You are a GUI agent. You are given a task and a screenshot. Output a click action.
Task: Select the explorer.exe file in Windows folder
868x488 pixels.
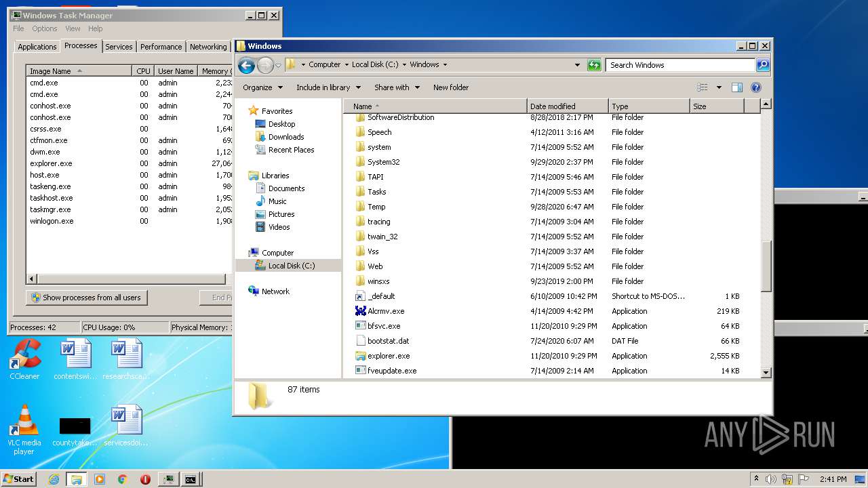coord(389,356)
